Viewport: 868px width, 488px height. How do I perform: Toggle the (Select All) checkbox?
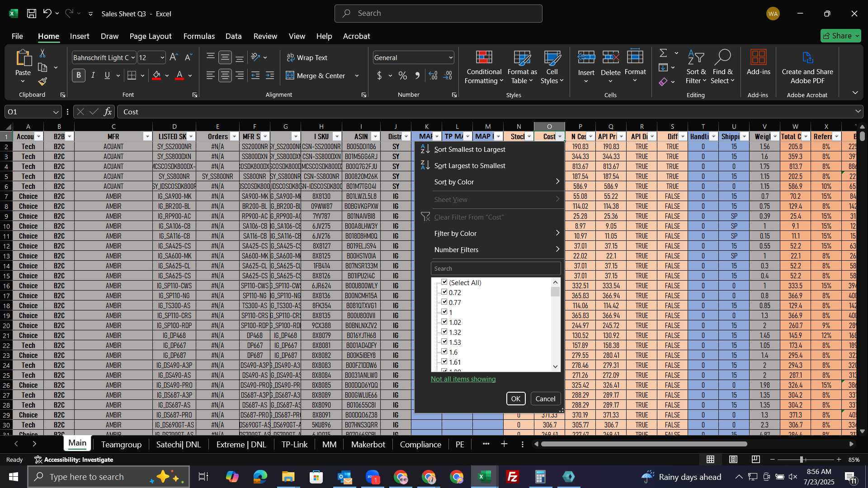pos(444,282)
